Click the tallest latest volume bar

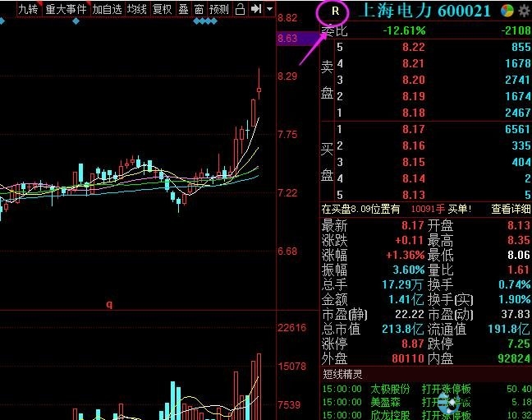click(x=259, y=386)
